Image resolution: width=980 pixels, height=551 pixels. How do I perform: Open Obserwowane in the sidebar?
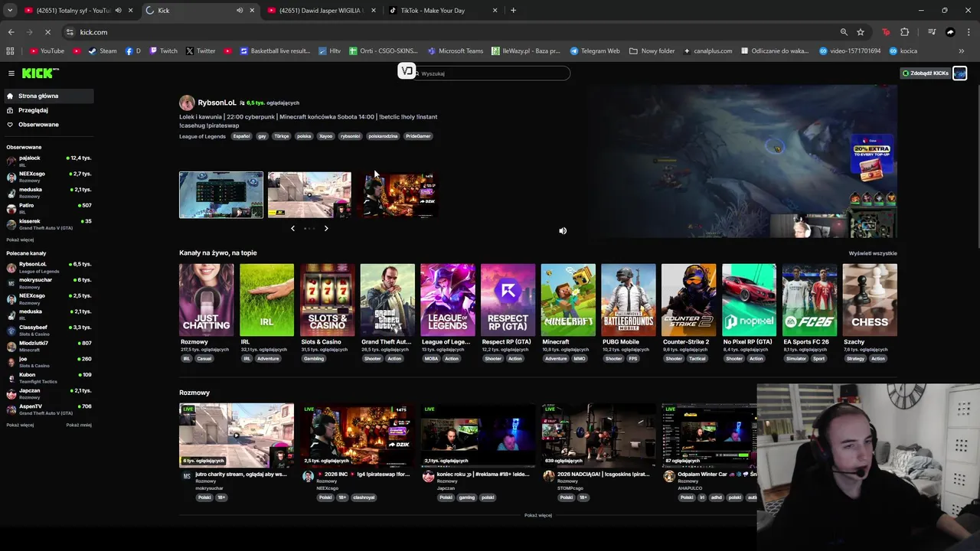point(47,125)
